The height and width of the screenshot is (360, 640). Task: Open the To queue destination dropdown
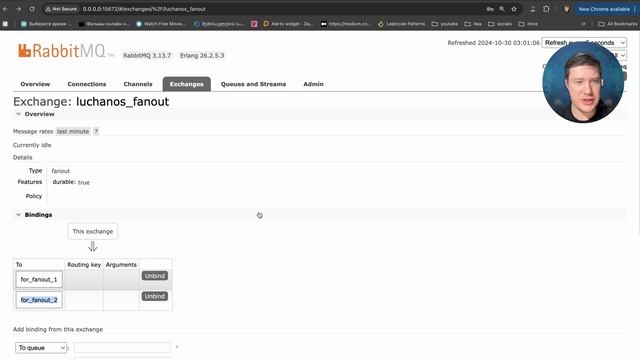click(x=41, y=348)
